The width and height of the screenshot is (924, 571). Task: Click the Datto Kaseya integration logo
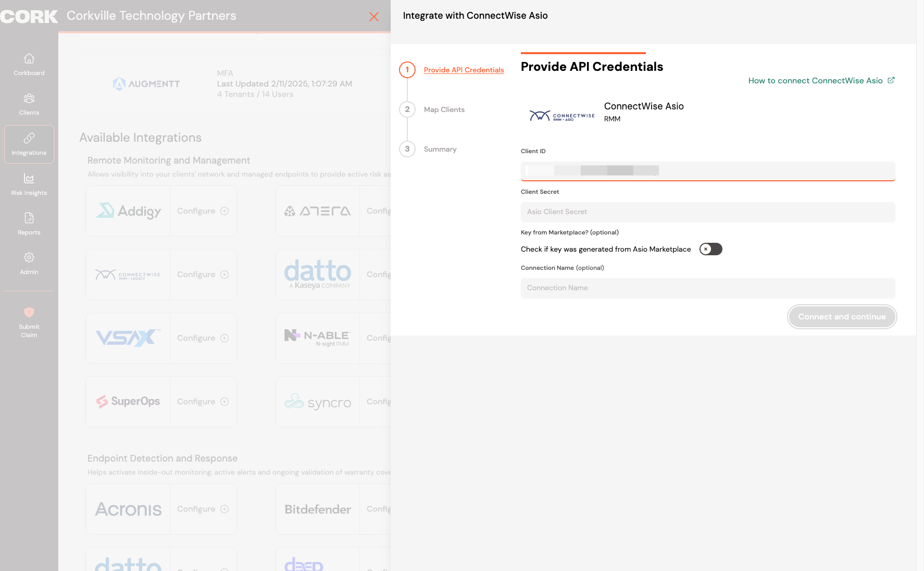coord(317,275)
